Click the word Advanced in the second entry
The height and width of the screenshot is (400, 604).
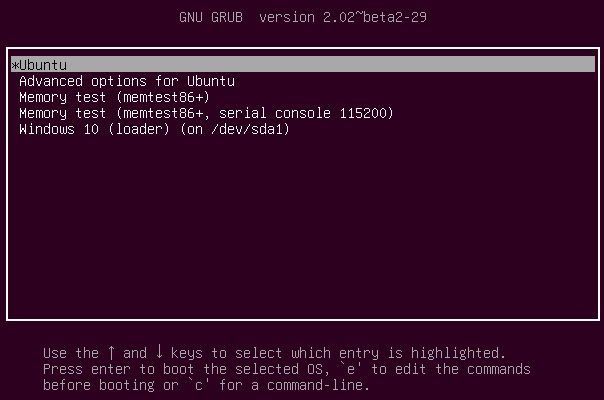[x=51, y=81]
